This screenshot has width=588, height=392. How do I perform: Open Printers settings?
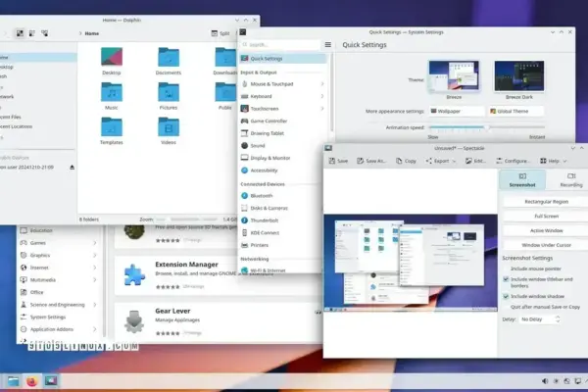[280, 245]
